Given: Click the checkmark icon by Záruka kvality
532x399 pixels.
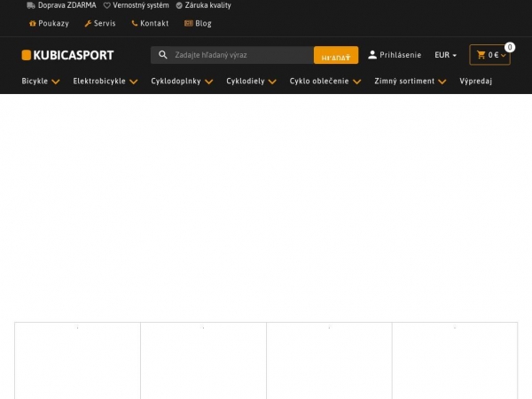Looking at the screenshot, I should pos(179,5).
